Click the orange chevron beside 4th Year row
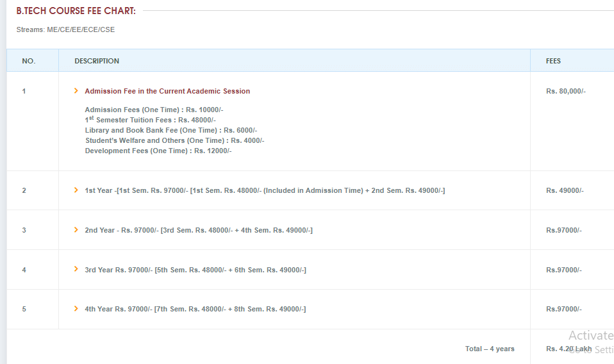Screen dimensions: 614x364 click(x=76, y=309)
